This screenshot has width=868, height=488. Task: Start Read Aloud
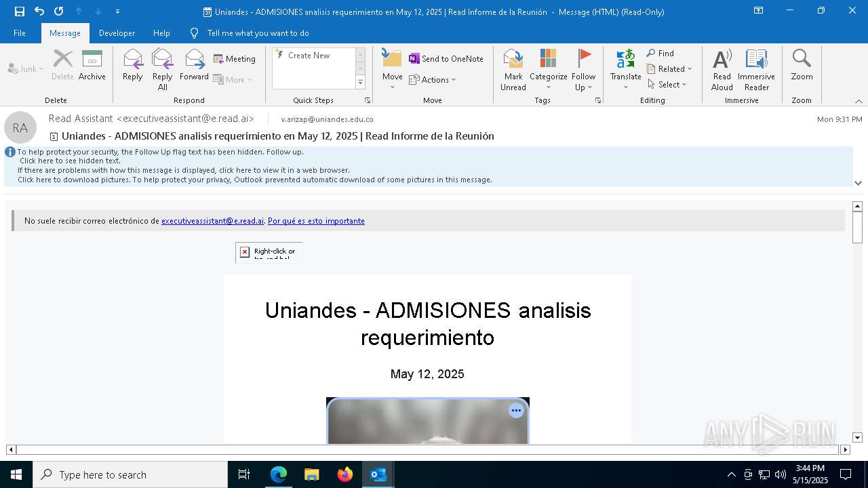click(x=722, y=70)
